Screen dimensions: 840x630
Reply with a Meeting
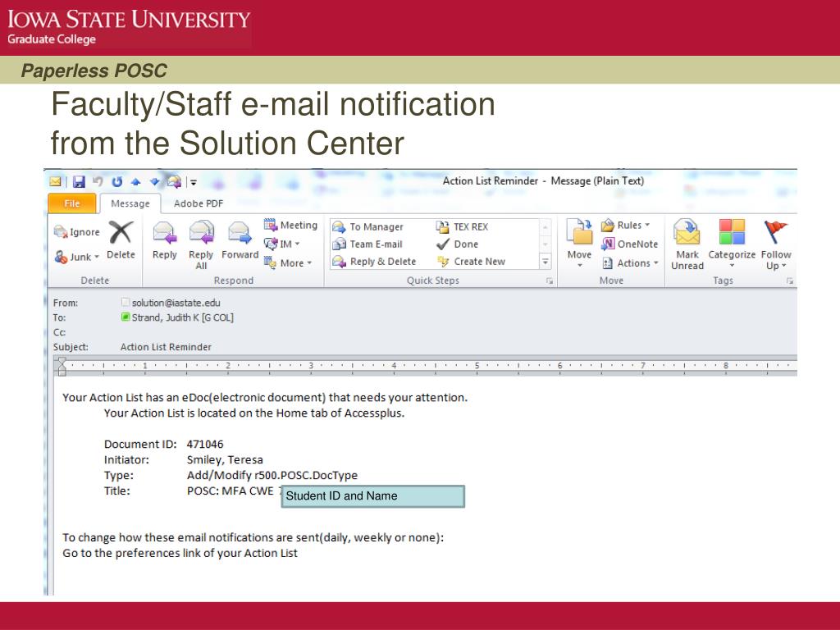(x=290, y=225)
